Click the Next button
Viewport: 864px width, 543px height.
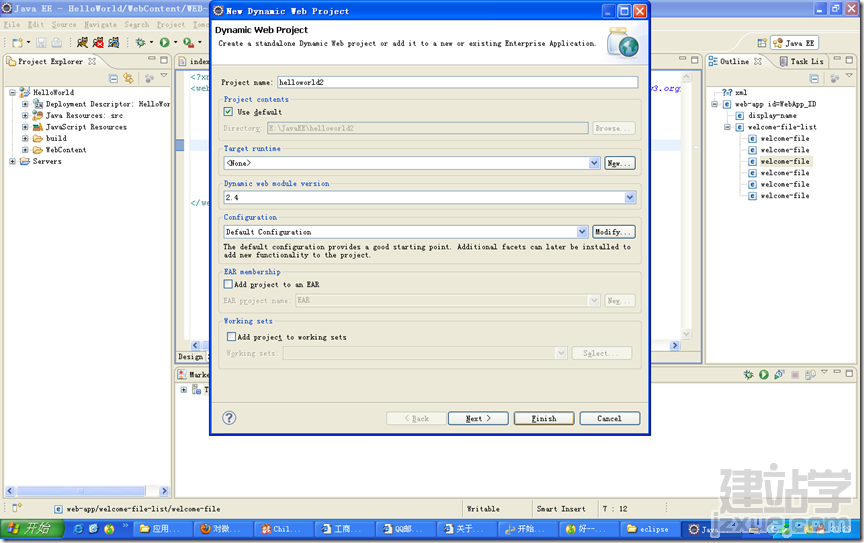point(478,418)
